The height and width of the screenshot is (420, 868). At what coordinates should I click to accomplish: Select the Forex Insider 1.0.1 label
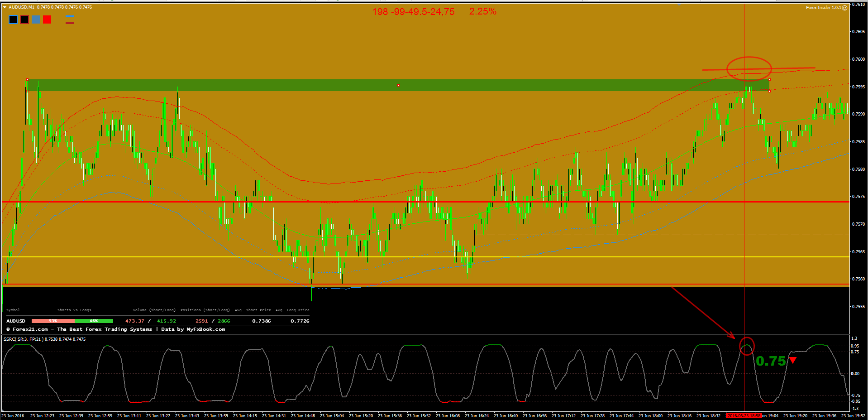(x=823, y=8)
